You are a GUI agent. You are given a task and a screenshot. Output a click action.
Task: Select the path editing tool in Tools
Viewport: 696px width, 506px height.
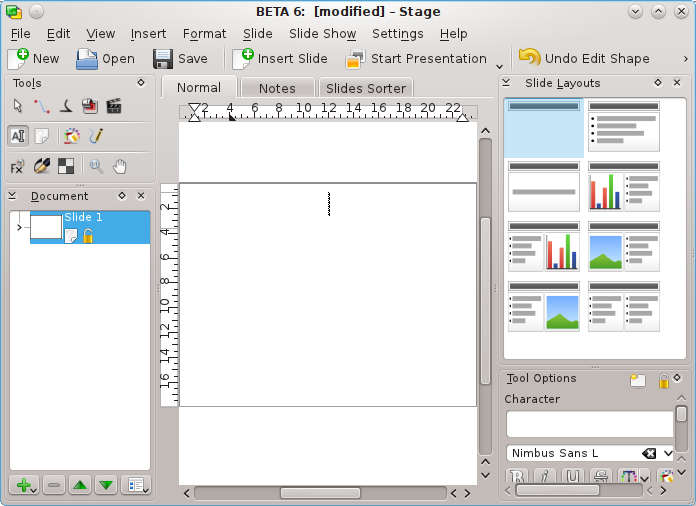[x=41, y=106]
